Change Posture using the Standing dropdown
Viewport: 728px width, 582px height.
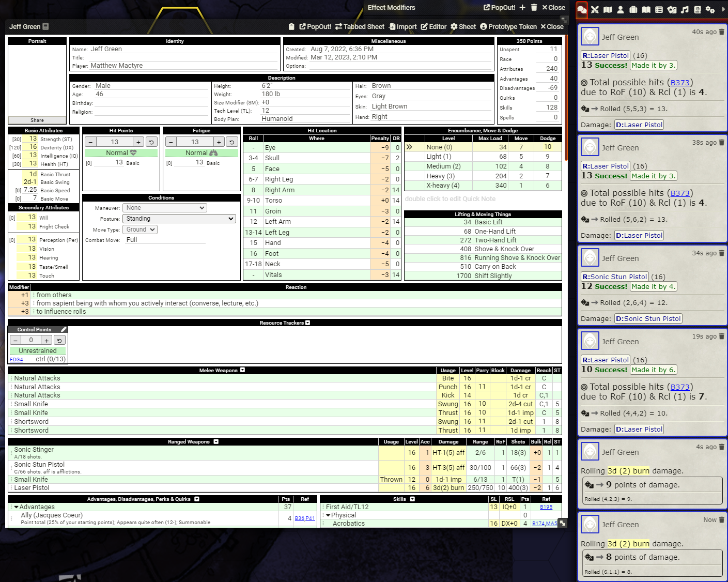pos(179,218)
